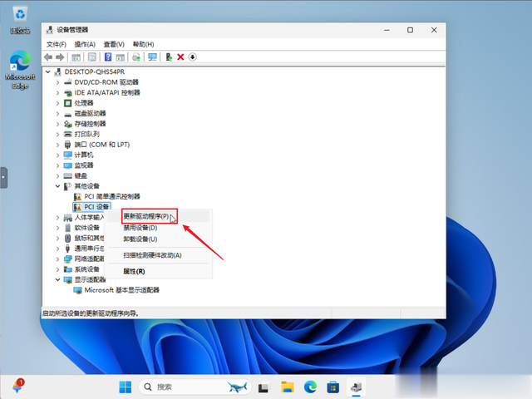Click the gear with green arrow toolbar icon
The width and height of the screenshot is (532, 399).
click(x=136, y=57)
